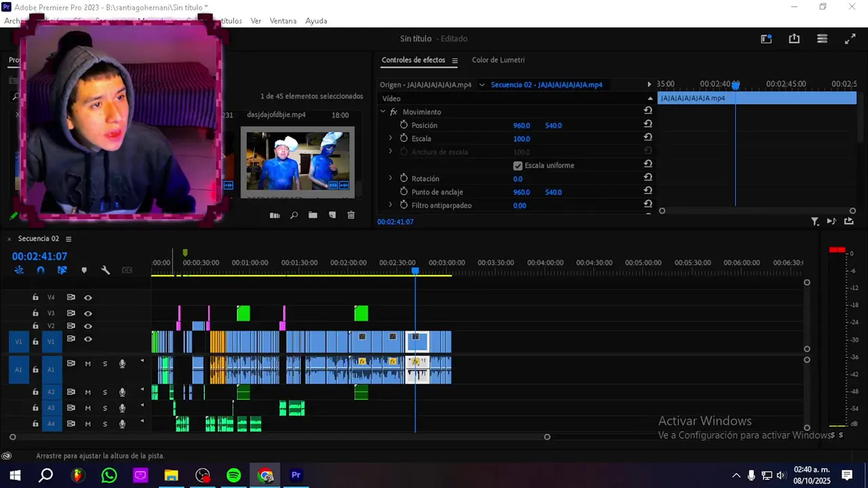The height and width of the screenshot is (488, 868).
Task: Switch to the Color de Lumetri tab
Action: 498,60
